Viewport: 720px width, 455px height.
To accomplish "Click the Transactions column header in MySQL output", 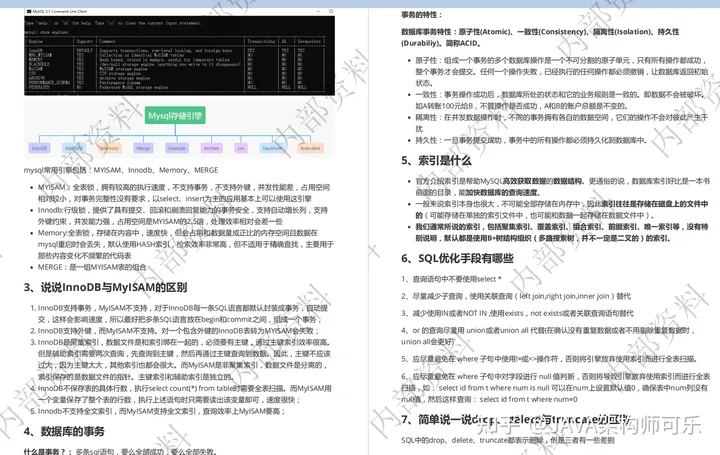I will [x=261, y=41].
